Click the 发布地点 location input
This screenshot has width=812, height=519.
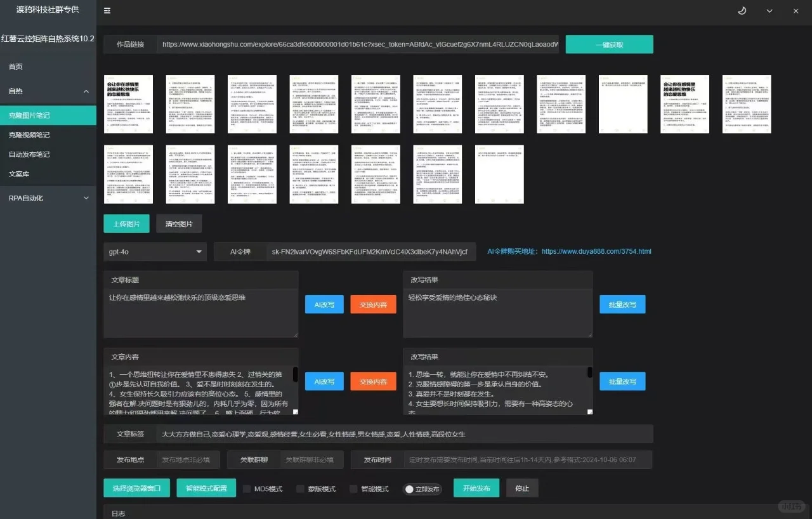point(189,460)
